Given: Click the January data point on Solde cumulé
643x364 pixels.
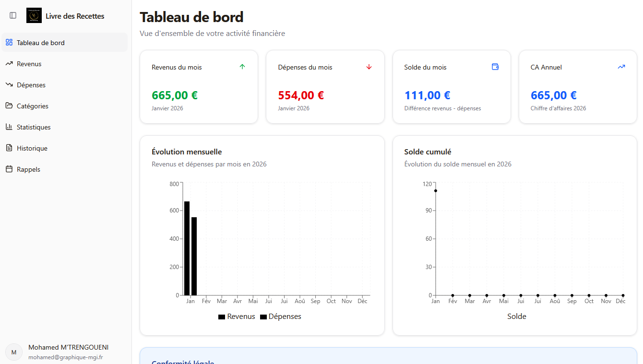Looking at the screenshot, I should click(x=436, y=191).
